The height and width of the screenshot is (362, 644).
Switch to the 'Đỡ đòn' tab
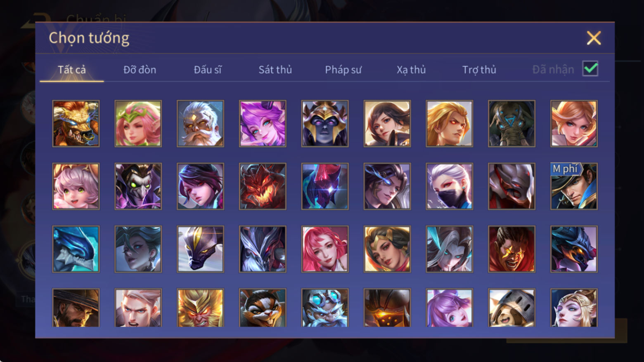[x=140, y=70]
